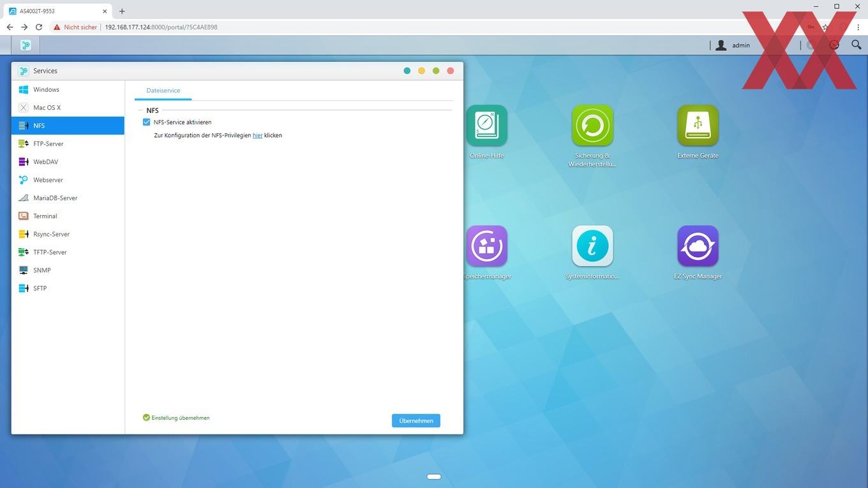This screenshot has height=488, width=868.
Task: Click the Services window title icon
Action: 24,71
